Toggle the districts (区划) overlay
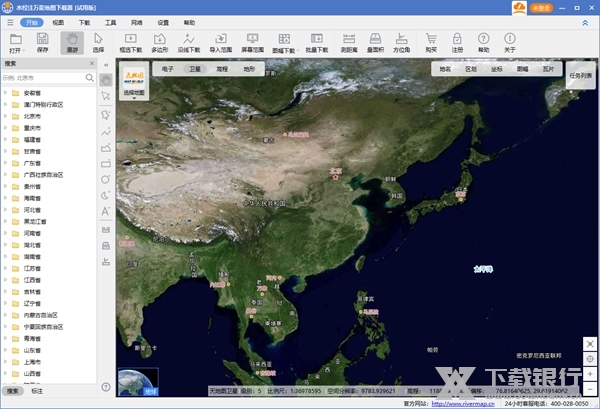The width and height of the screenshot is (600, 409). (471, 70)
